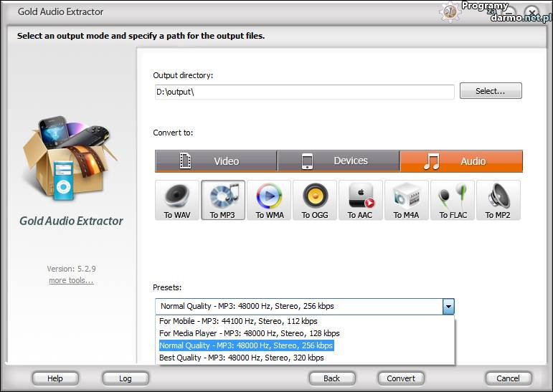This screenshot has height=392, width=553.
Task: Click the Select... directory button
Action: tap(491, 91)
